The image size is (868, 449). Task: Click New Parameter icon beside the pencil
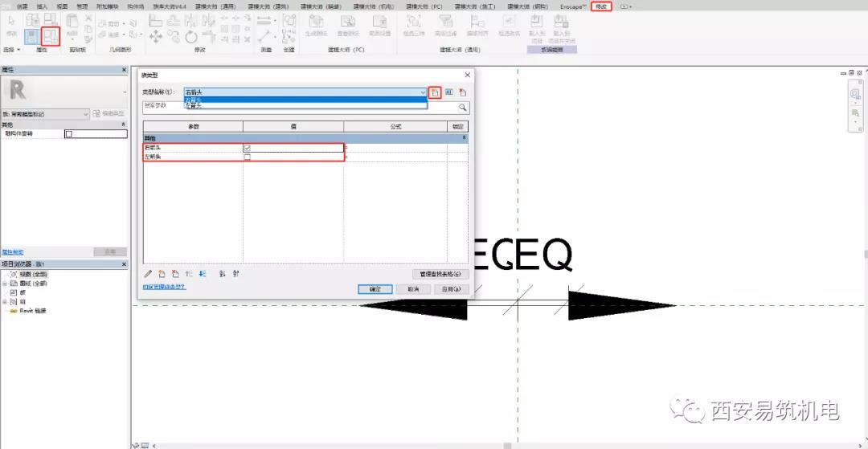(x=162, y=273)
